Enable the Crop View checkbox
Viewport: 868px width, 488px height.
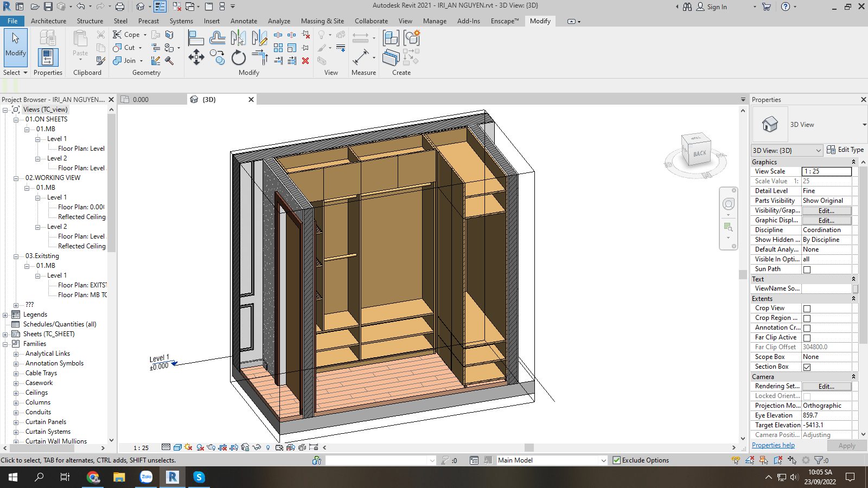coord(807,307)
